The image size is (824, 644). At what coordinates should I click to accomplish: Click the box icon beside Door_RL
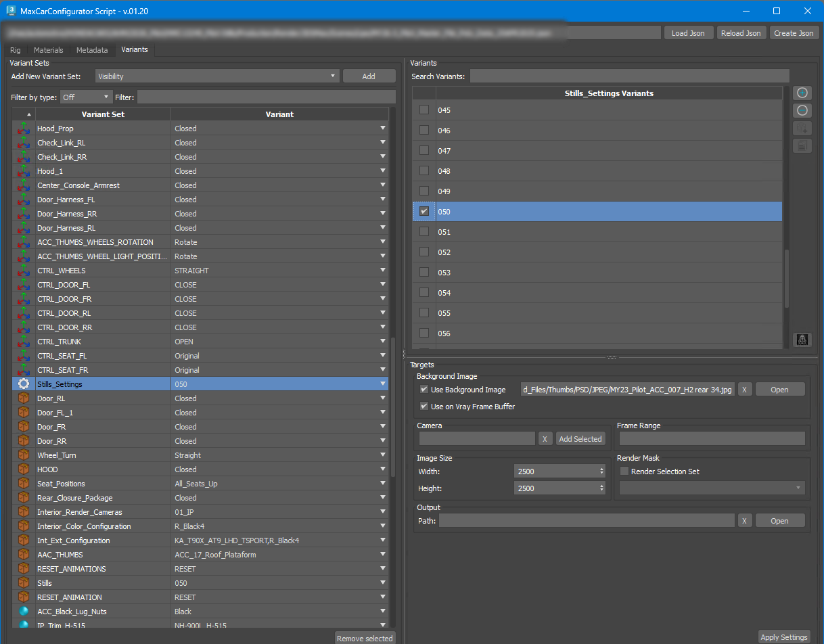click(x=24, y=398)
